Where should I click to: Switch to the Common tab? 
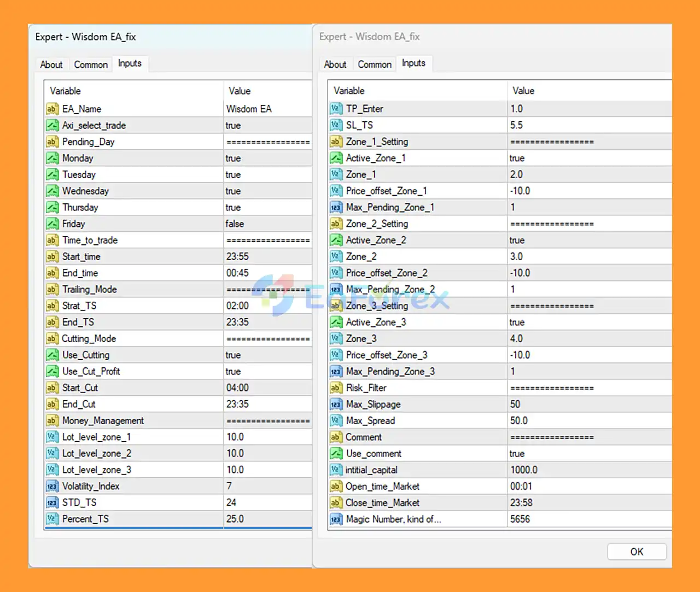click(x=91, y=64)
